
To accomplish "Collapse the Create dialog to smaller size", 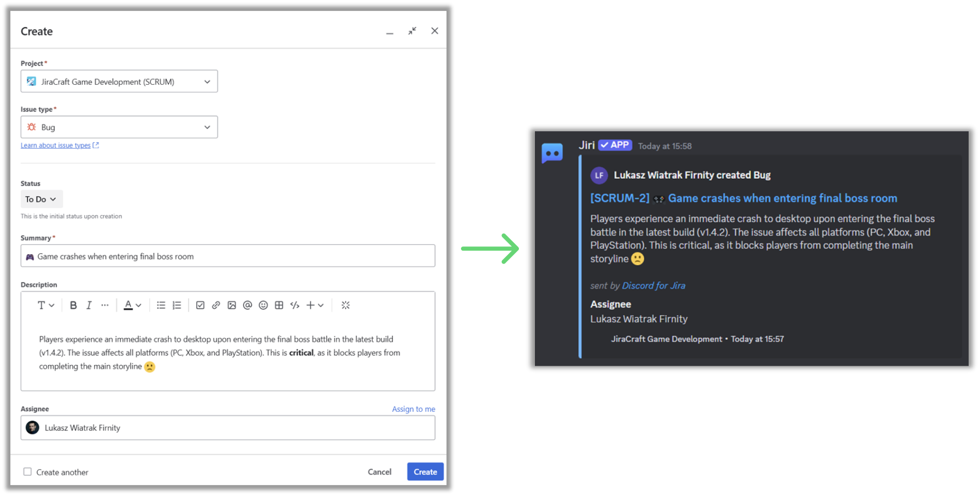I will (x=412, y=31).
